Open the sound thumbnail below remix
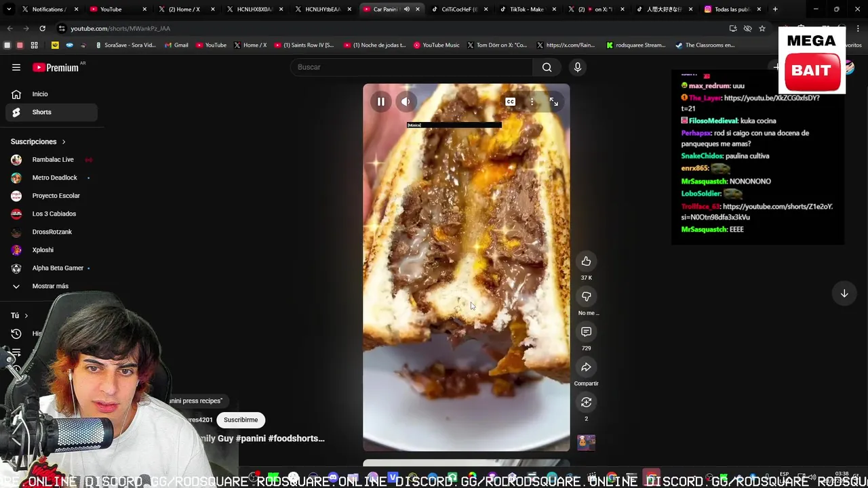The height and width of the screenshot is (488, 868). [x=586, y=443]
